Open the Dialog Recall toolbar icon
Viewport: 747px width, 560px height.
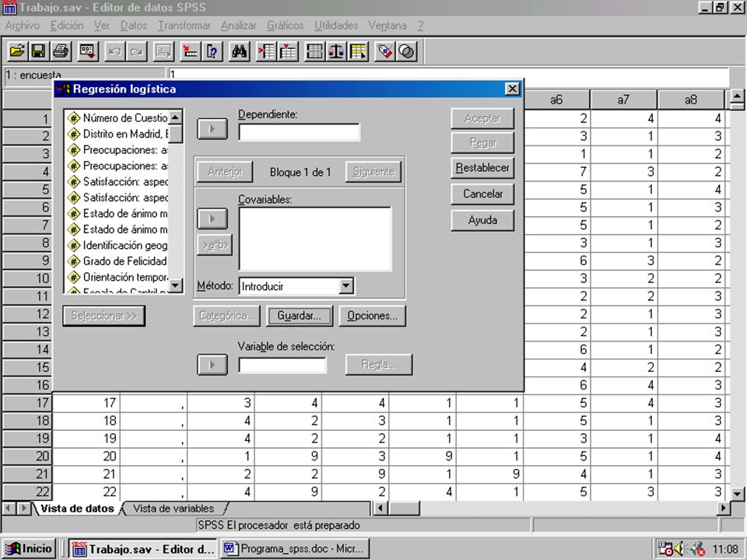88,51
